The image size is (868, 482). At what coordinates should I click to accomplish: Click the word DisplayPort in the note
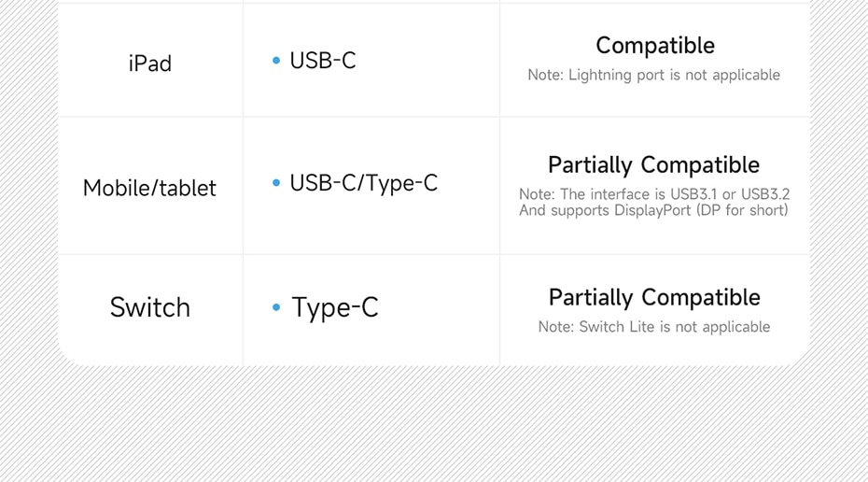pyautogui.click(x=651, y=210)
